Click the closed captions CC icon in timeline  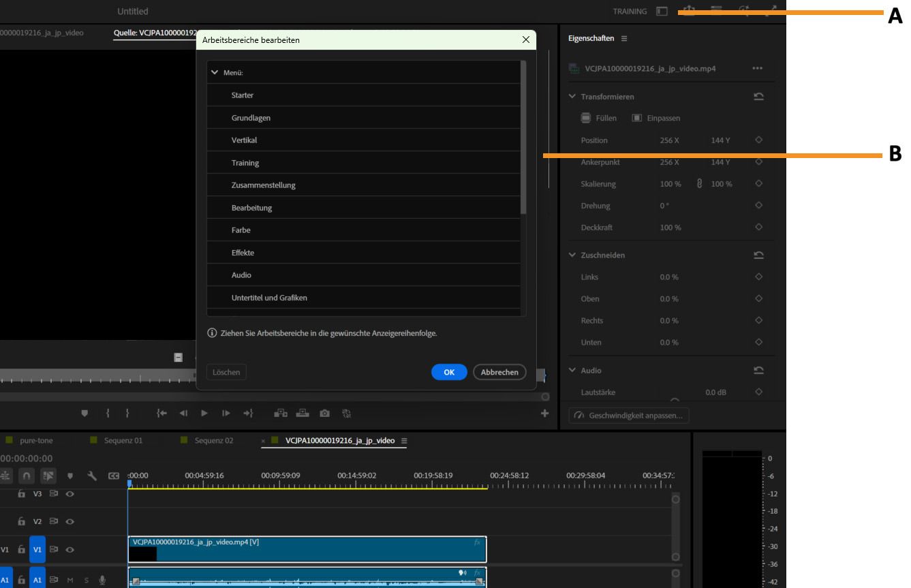click(114, 476)
